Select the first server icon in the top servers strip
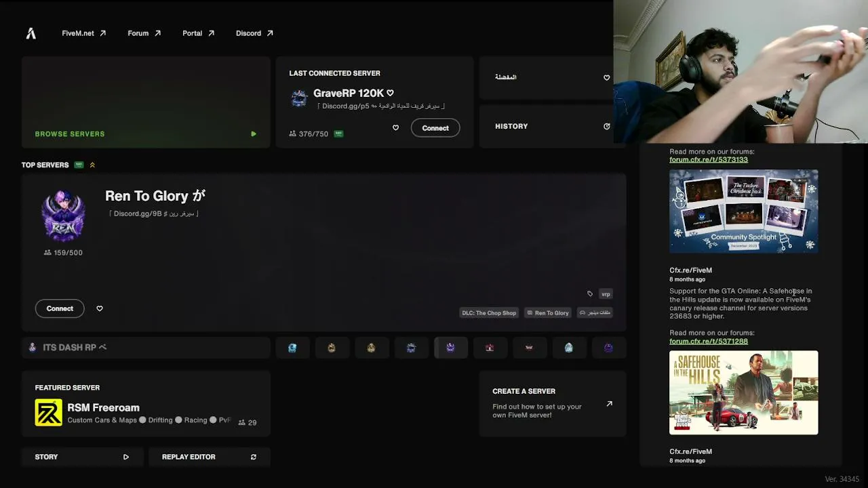The width and height of the screenshot is (868, 488). pos(292,348)
